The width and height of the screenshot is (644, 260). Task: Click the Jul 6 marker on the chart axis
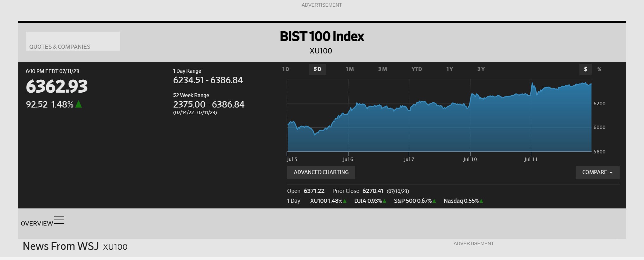point(348,159)
